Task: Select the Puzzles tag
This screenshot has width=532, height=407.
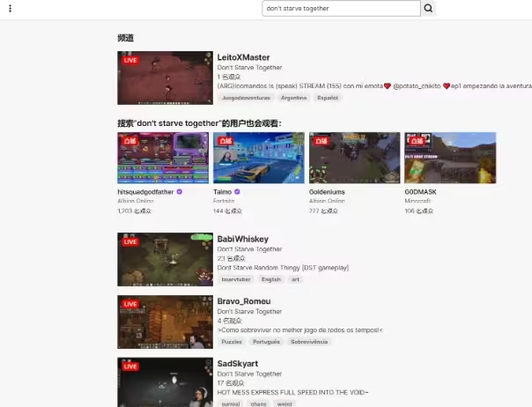Action: (232, 342)
